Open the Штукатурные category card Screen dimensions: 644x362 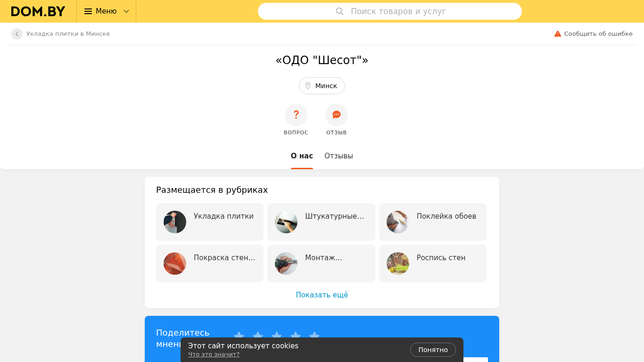point(321,222)
